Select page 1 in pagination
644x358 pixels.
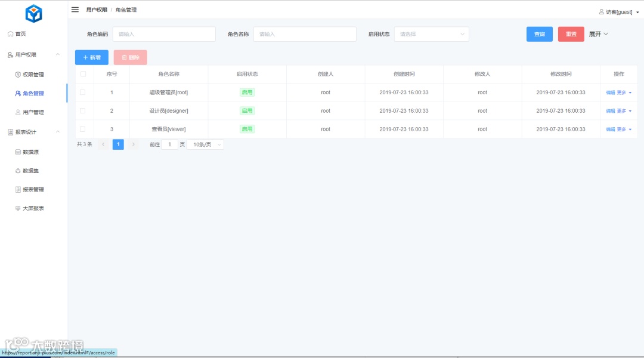pyautogui.click(x=118, y=144)
